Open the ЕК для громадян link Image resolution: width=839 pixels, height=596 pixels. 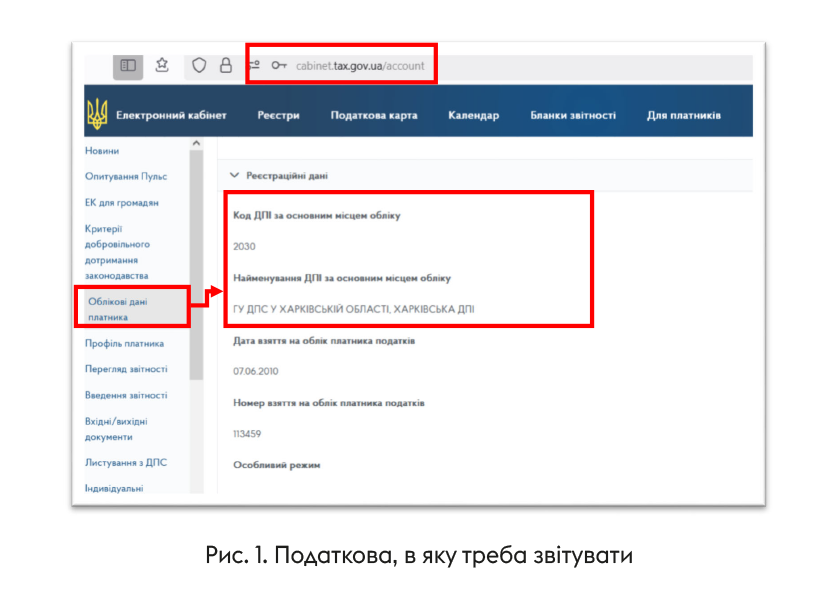tap(121, 203)
